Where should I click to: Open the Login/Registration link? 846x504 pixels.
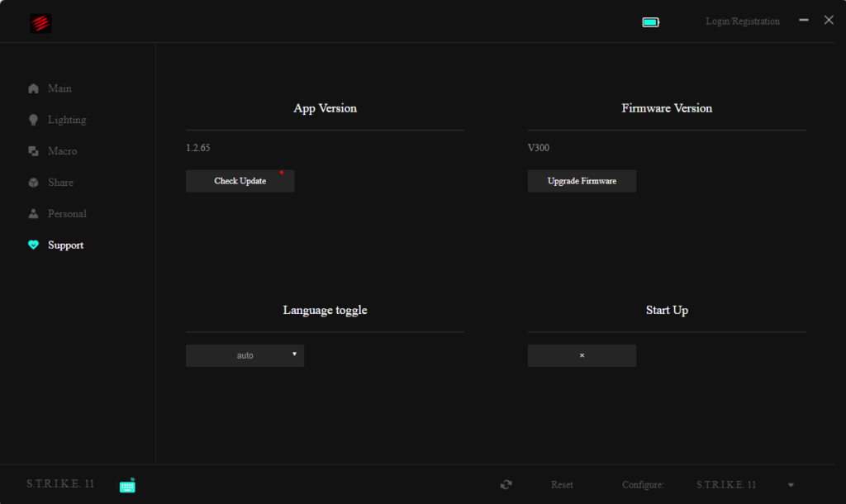point(743,21)
